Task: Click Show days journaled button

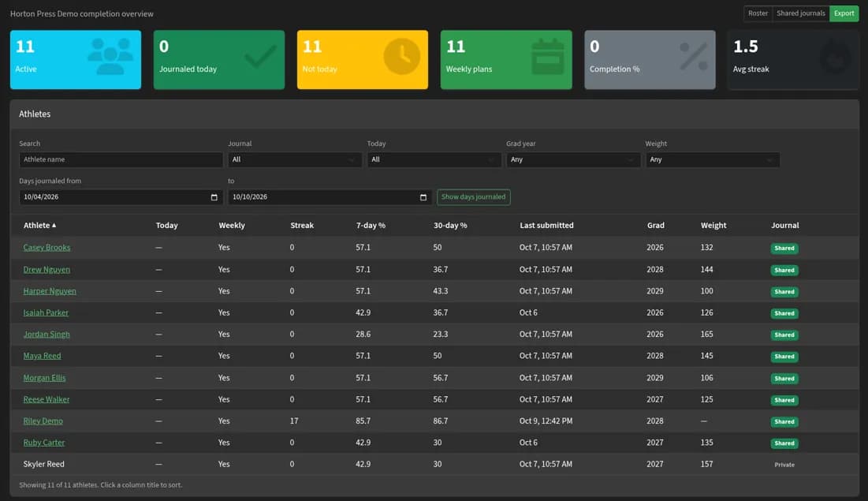Action: click(473, 196)
